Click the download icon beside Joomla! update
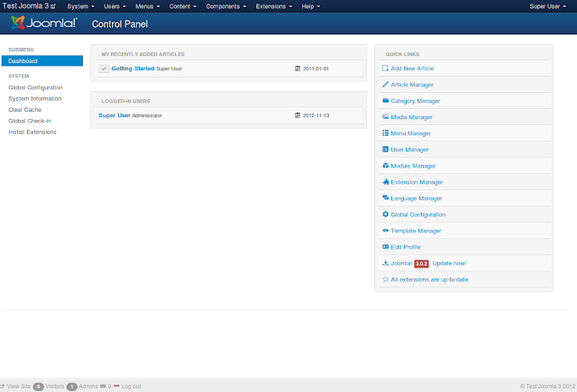The width and height of the screenshot is (577, 392). click(x=385, y=263)
